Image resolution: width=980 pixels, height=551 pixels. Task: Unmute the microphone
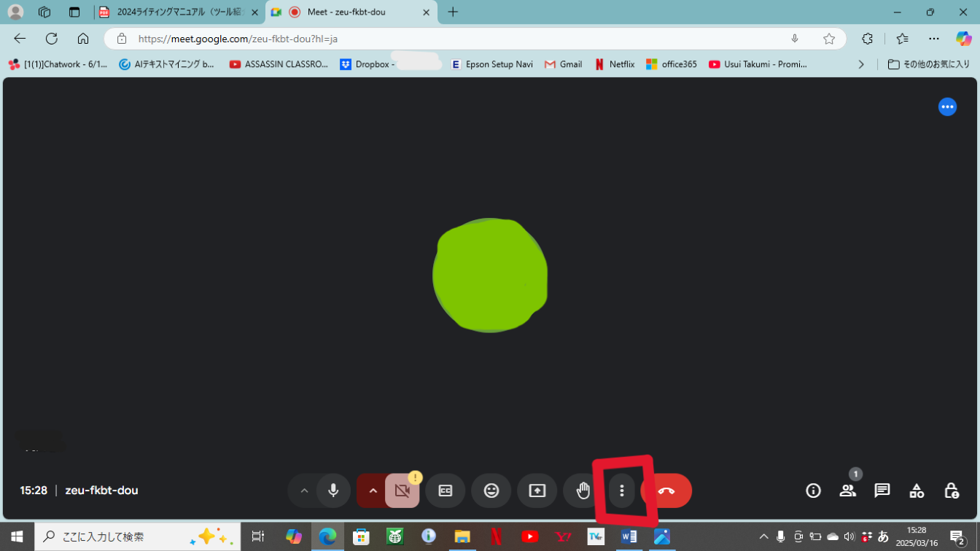(x=332, y=491)
